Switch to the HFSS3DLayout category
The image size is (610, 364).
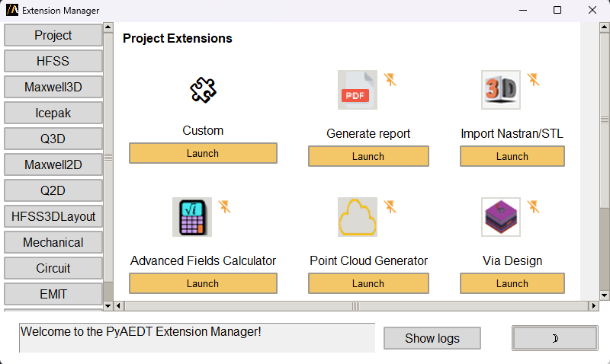[53, 216]
